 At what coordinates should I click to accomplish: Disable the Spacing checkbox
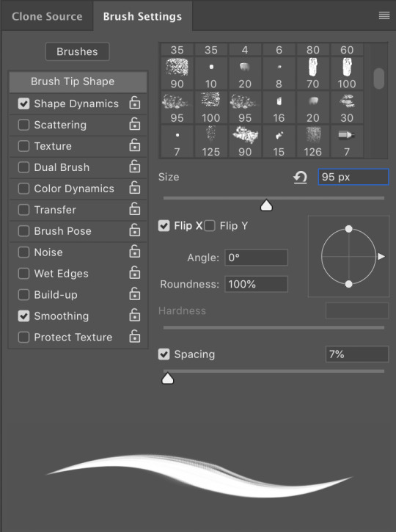[x=164, y=354]
